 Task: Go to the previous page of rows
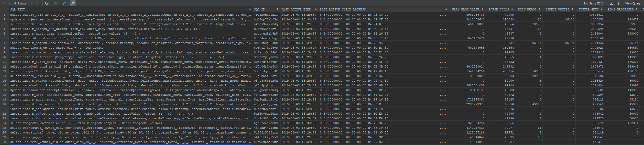pos(9,3)
